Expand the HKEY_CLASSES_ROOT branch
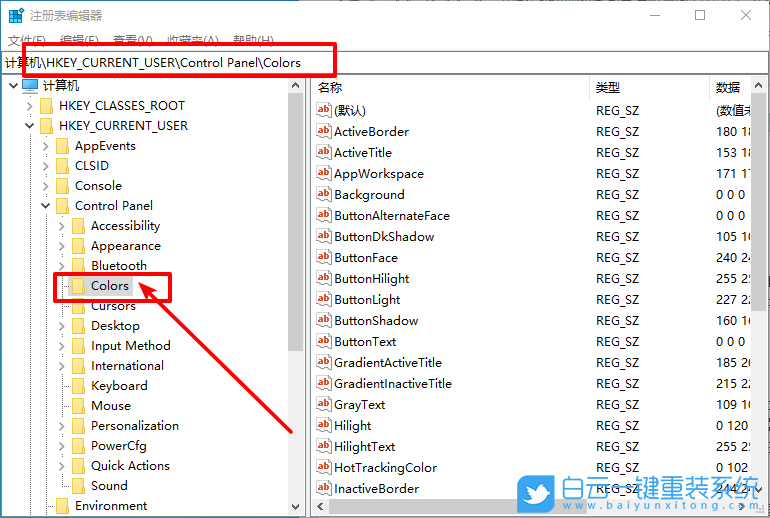The image size is (770, 518). 29,106
